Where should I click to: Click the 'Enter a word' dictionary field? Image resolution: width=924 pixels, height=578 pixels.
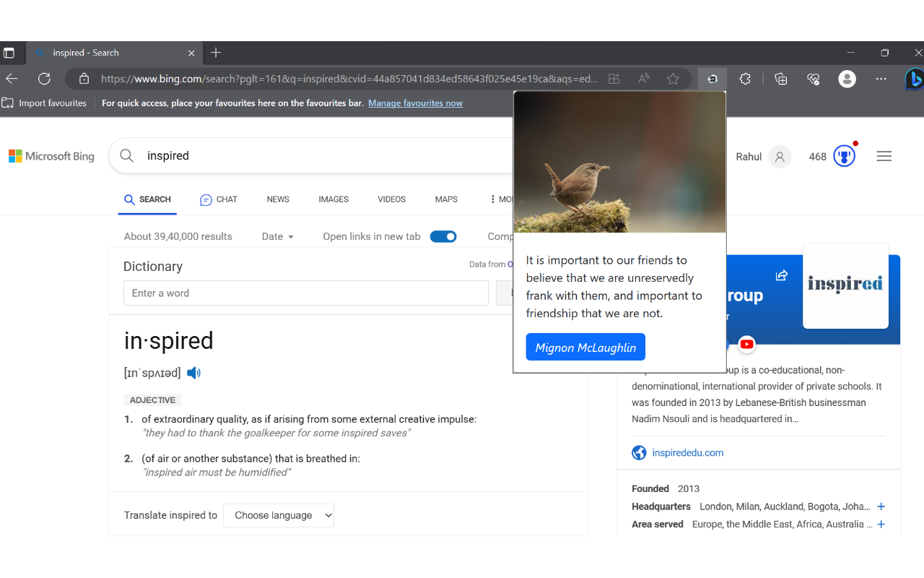306,293
